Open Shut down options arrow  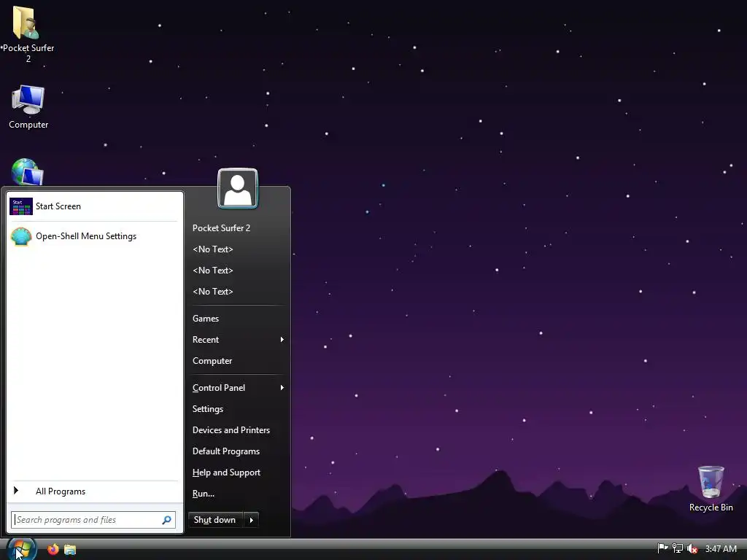(252, 520)
